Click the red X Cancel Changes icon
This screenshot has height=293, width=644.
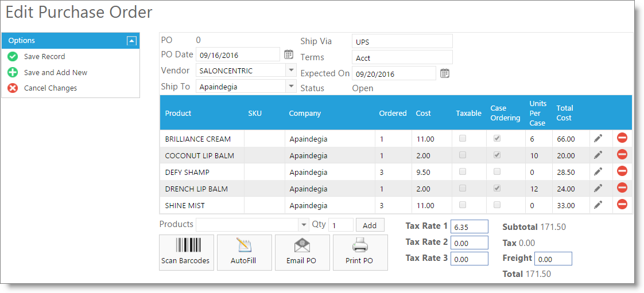point(13,88)
